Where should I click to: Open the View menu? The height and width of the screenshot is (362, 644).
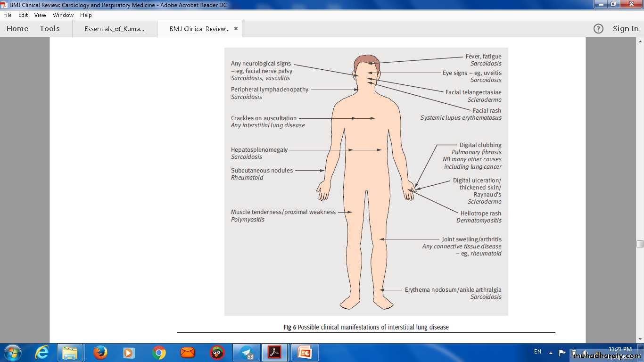pyautogui.click(x=40, y=15)
